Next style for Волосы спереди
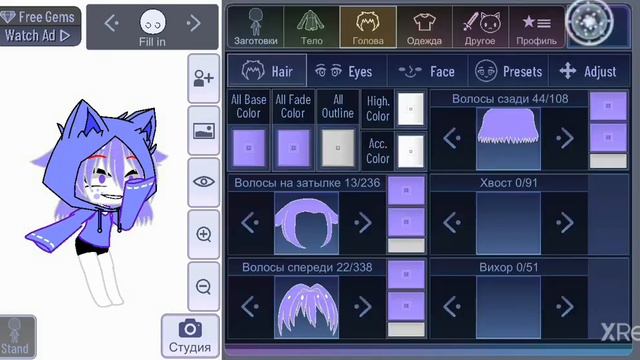The height and width of the screenshot is (360, 640). 362,307
